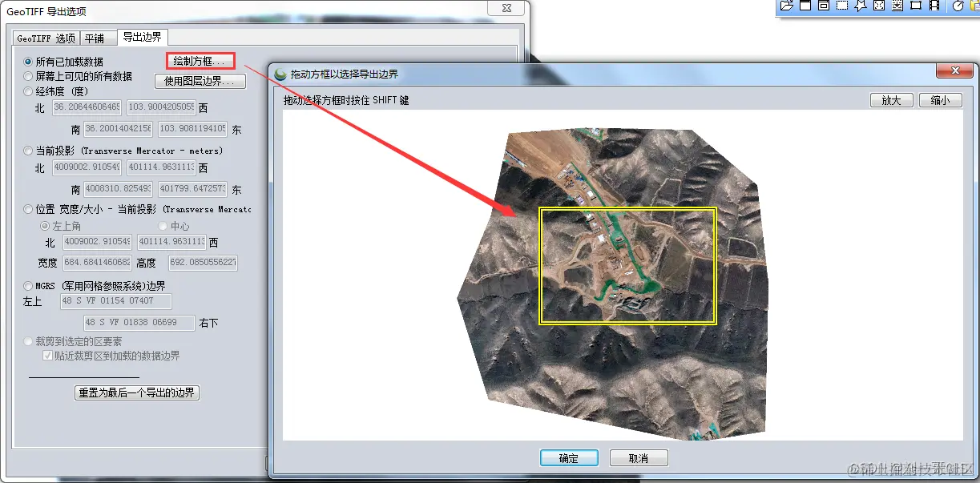The image size is (980, 483).
Task: Select the 经纬度 (度) radio option
Action: tap(29, 91)
